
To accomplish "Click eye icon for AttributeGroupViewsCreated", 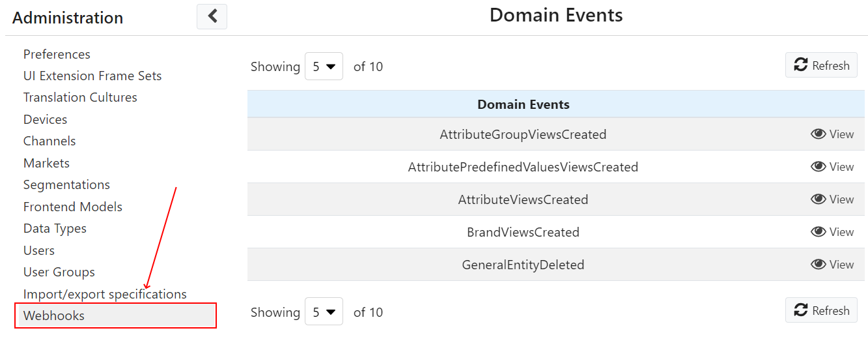I will tap(818, 134).
